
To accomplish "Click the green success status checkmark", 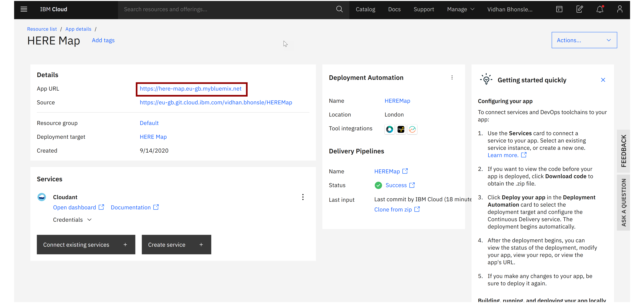I will pyautogui.click(x=378, y=185).
